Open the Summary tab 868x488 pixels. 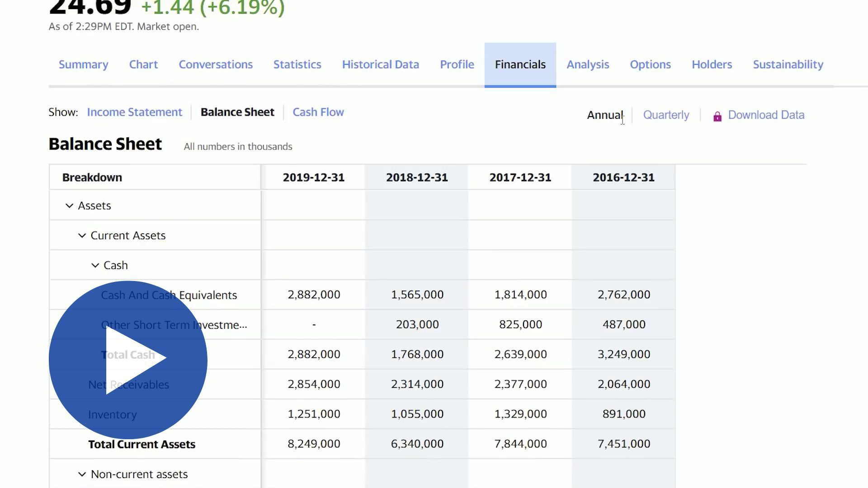point(83,65)
